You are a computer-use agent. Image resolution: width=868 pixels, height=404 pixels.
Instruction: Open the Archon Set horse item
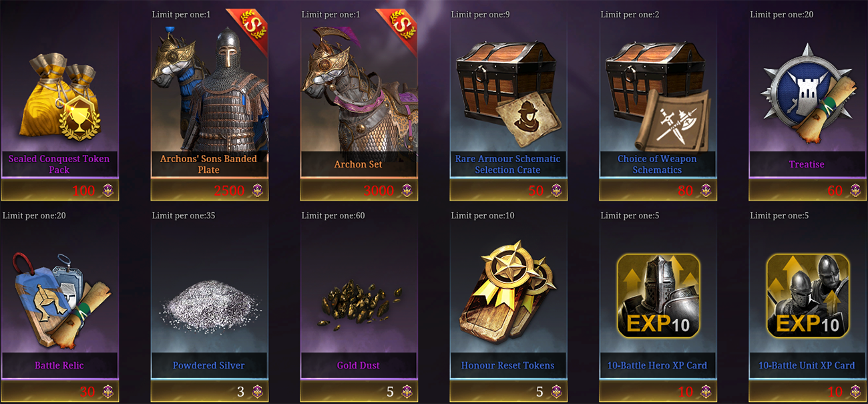point(359,89)
